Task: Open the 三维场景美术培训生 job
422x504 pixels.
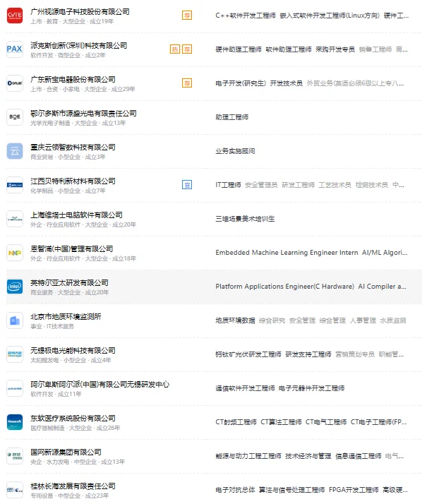Action: tap(246, 219)
